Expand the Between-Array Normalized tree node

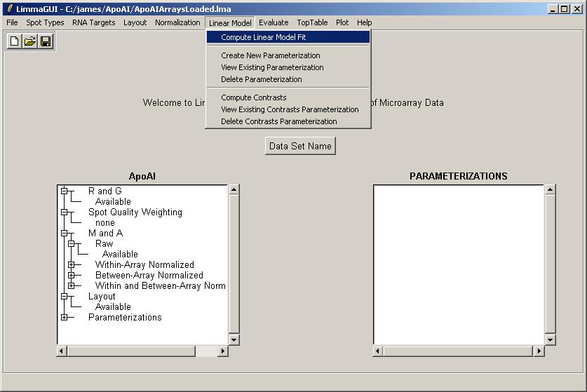click(x=72, y=276)
